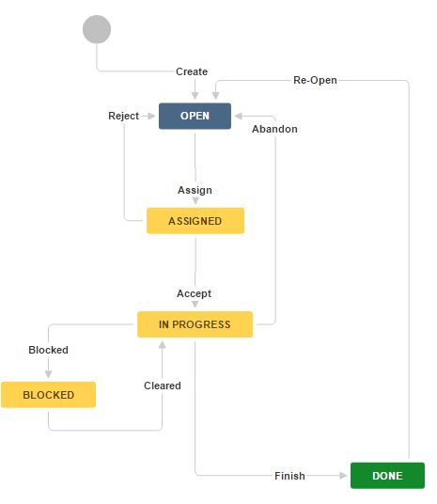Select the ASSIGNED status node

click(195, 221)
